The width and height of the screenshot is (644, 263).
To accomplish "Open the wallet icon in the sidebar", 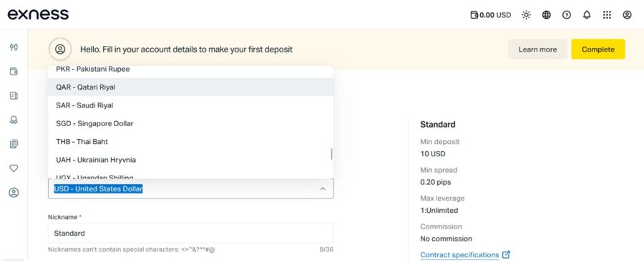I will [x=14, y=72].
